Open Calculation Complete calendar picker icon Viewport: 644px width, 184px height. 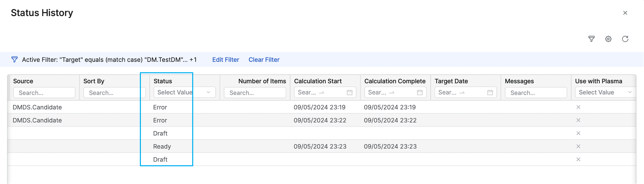pos(420,93)
